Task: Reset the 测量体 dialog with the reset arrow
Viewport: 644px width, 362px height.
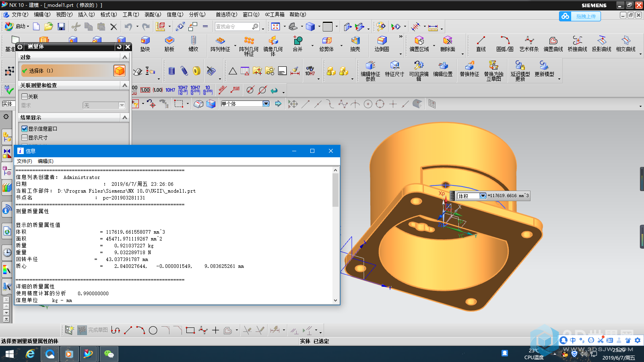Action: 119,47
